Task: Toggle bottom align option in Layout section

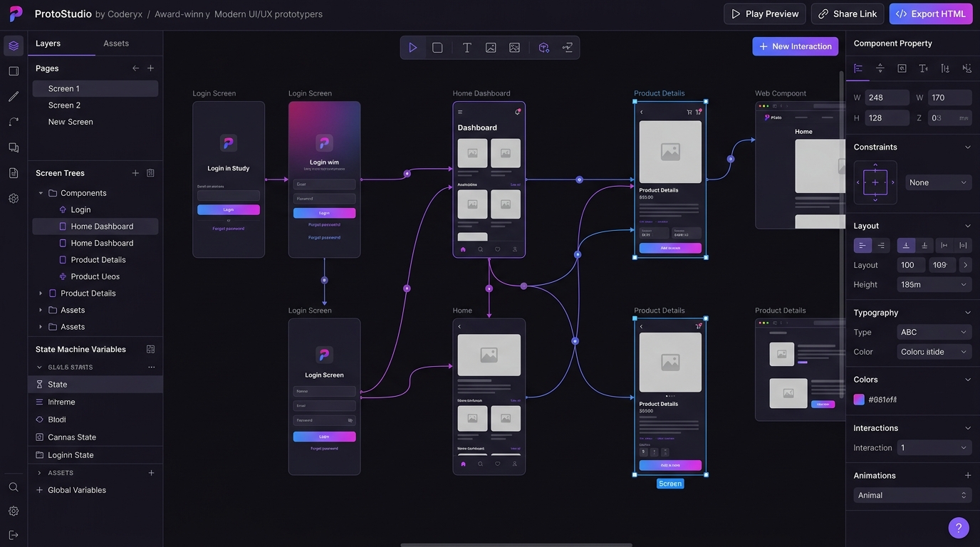Action: click(x=906, y=246)
